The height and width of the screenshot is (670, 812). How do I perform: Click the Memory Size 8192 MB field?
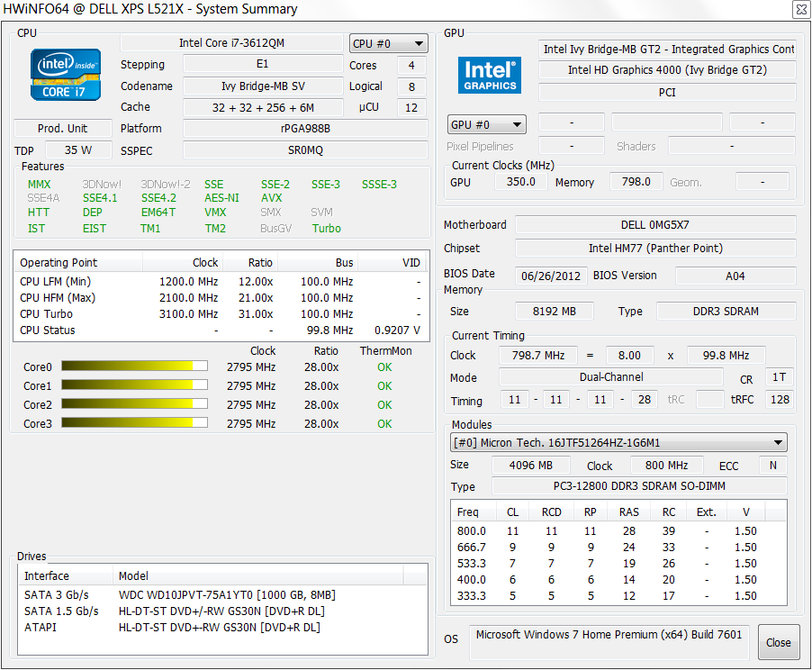pos(555,311)
